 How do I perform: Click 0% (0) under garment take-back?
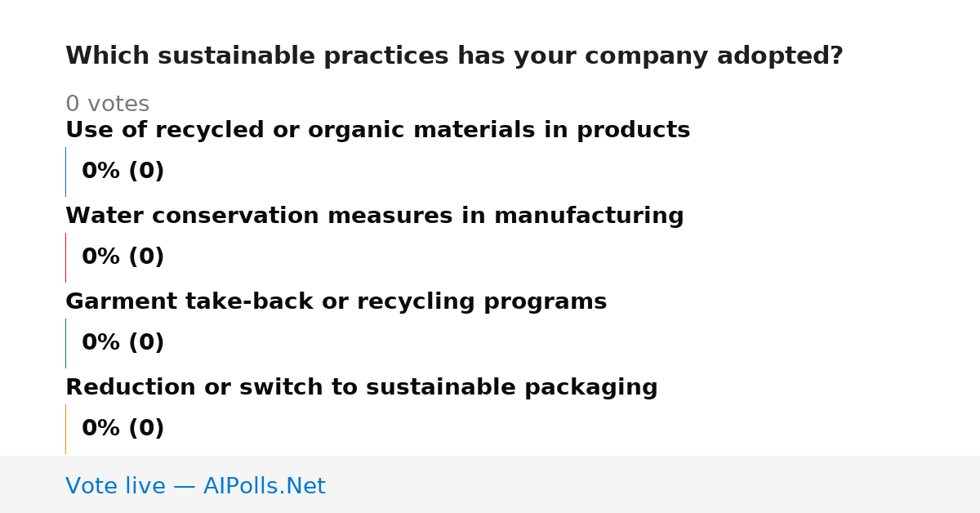pyautogui.click(x=122, y=343)
